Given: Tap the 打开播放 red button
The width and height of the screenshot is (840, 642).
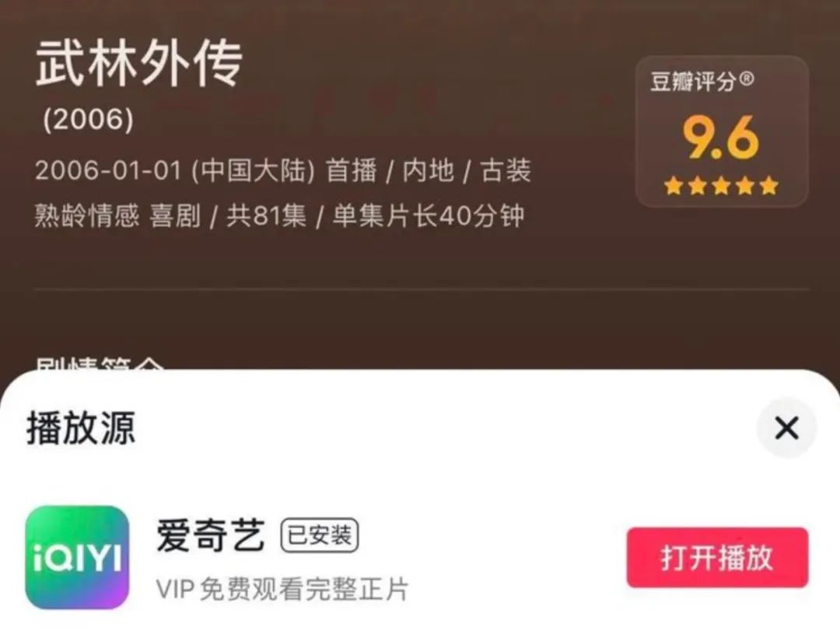Looking at the screenshot, I should pos(717,557).
